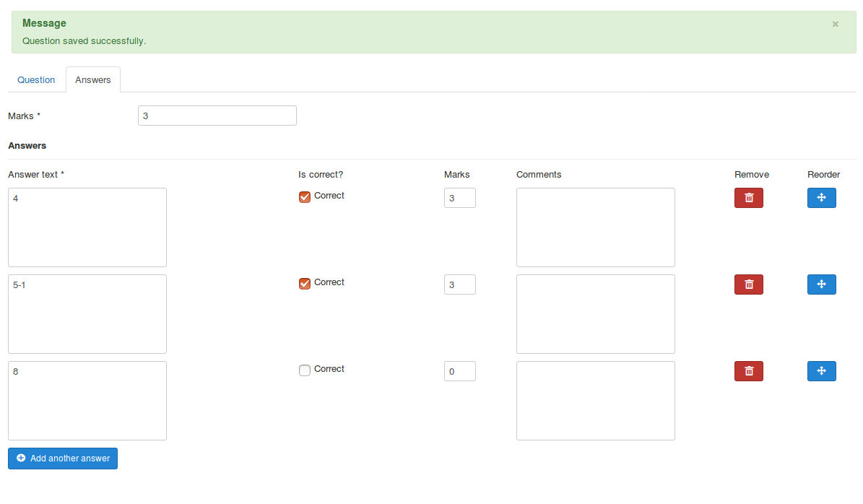Toggle Correct checkbox for 5-1 answer

[305, 284]
